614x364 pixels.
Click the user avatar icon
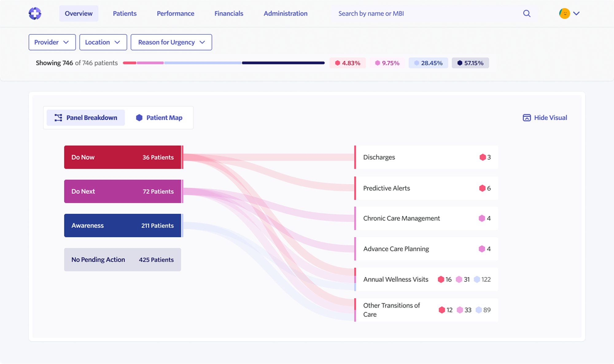(x=564, y=13)
